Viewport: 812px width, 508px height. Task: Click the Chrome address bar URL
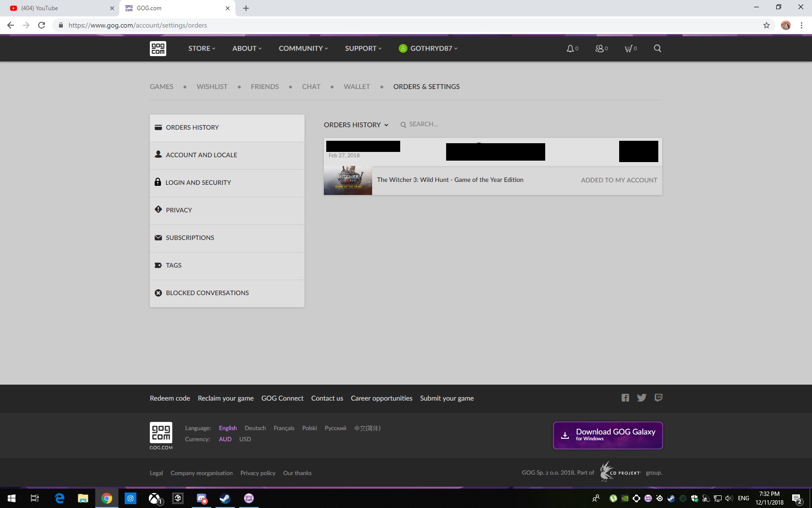tap(138, 25)
